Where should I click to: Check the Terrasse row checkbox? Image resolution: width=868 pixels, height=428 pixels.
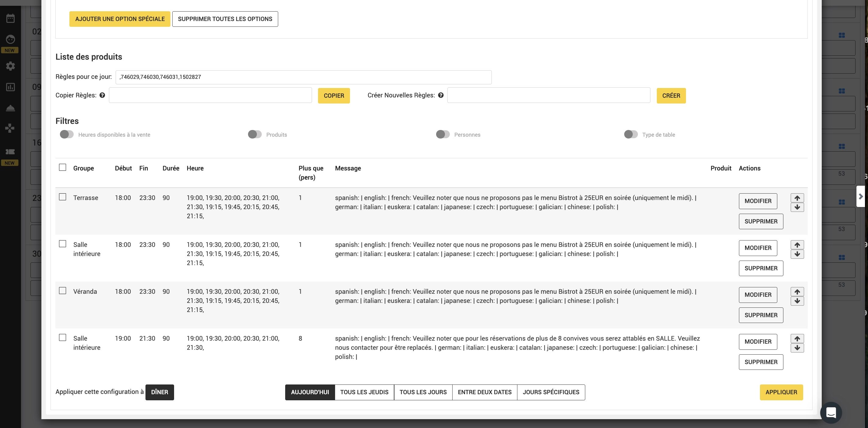pos(63,197)
